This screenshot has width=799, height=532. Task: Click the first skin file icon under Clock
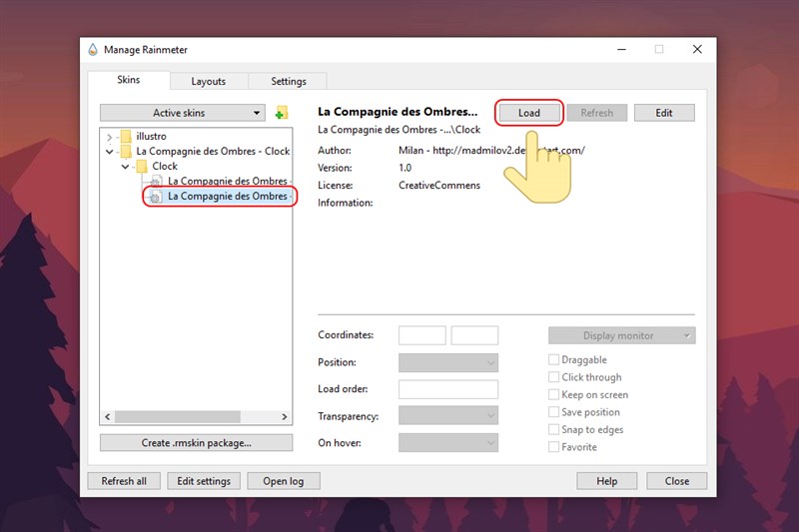(x=156, y=182)
